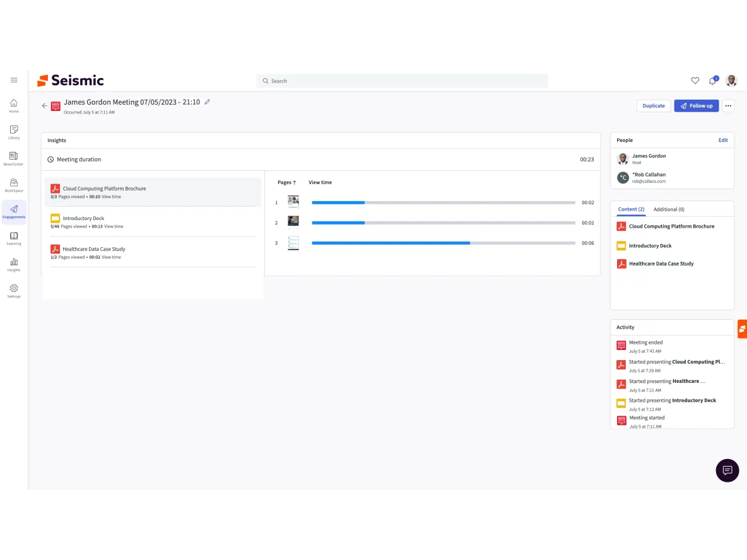Open the chat support bubble
747x560 pixels.
point(727,470)
